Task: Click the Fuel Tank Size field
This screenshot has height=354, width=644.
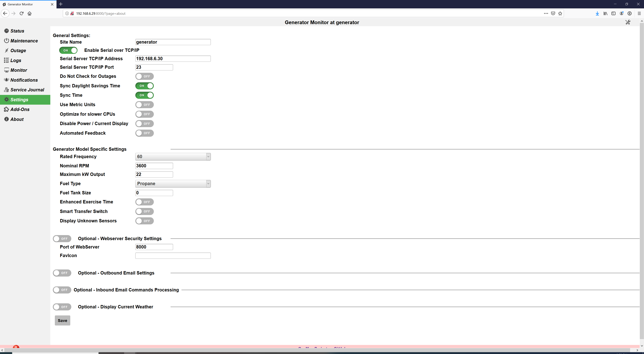Action: [154, 193]
